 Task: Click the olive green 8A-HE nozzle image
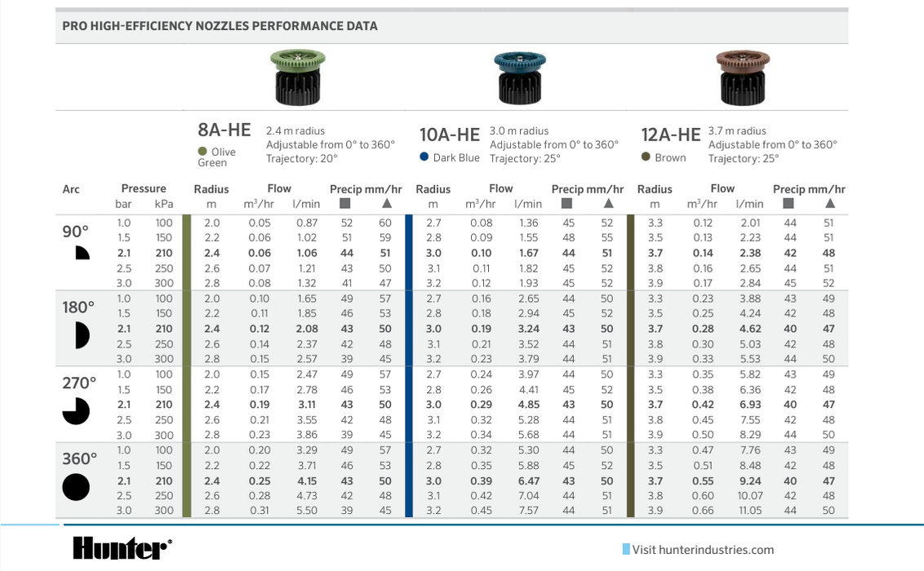(297, 76)
